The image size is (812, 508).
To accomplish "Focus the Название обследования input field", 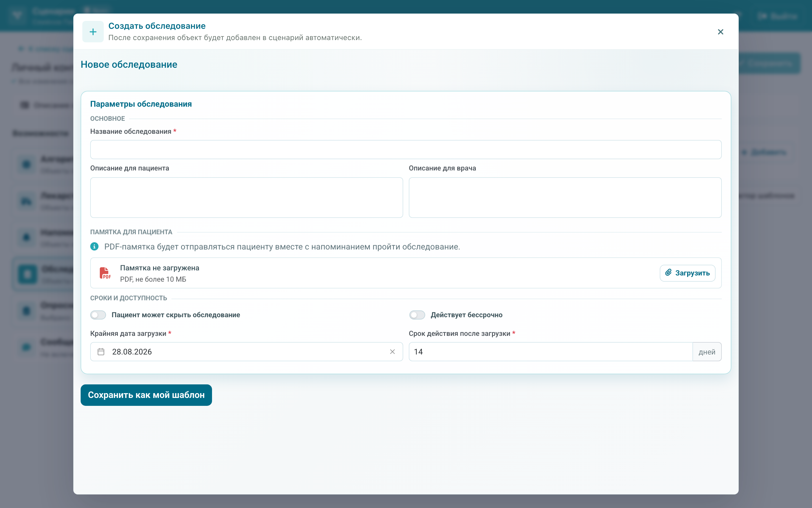I will 406,150.
